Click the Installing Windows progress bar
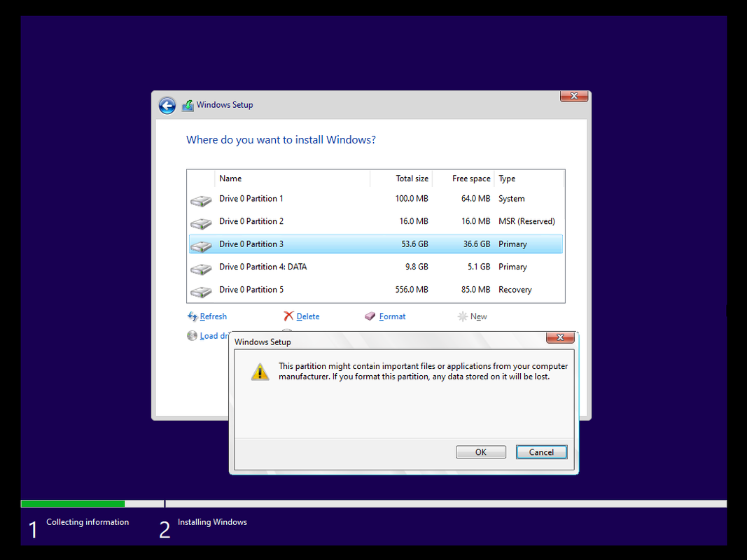Image resolution: width=747 pixels, height=560 pixels. click(446, 504)
